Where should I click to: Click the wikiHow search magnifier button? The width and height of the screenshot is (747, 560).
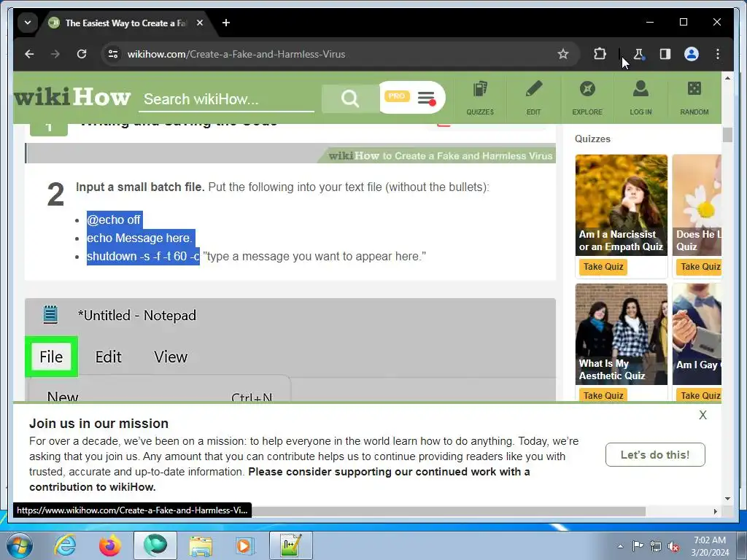349,98
